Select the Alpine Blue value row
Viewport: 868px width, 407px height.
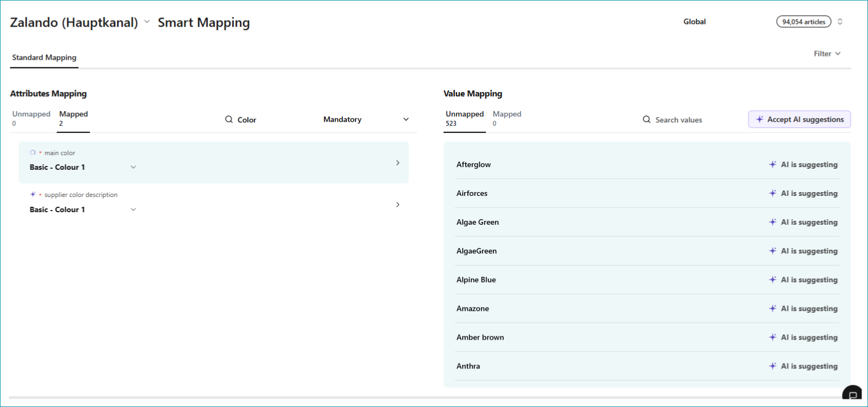(647, 280)
